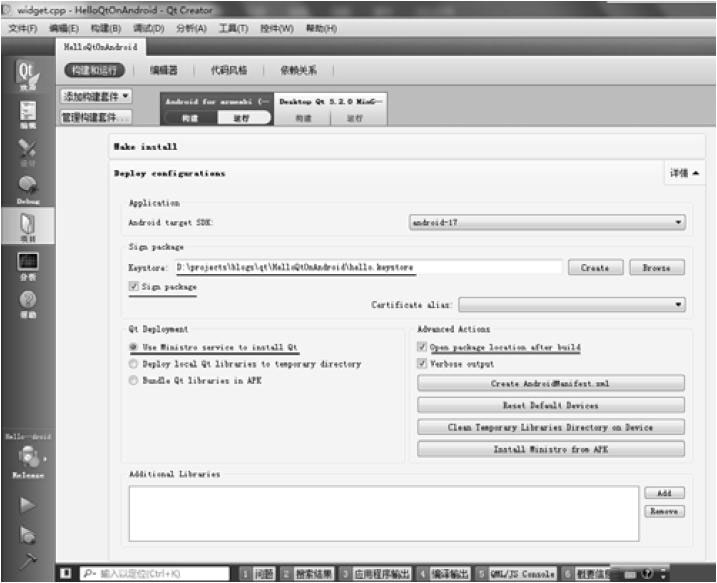Click into the Keystore path field

click(x=369, y=267)
